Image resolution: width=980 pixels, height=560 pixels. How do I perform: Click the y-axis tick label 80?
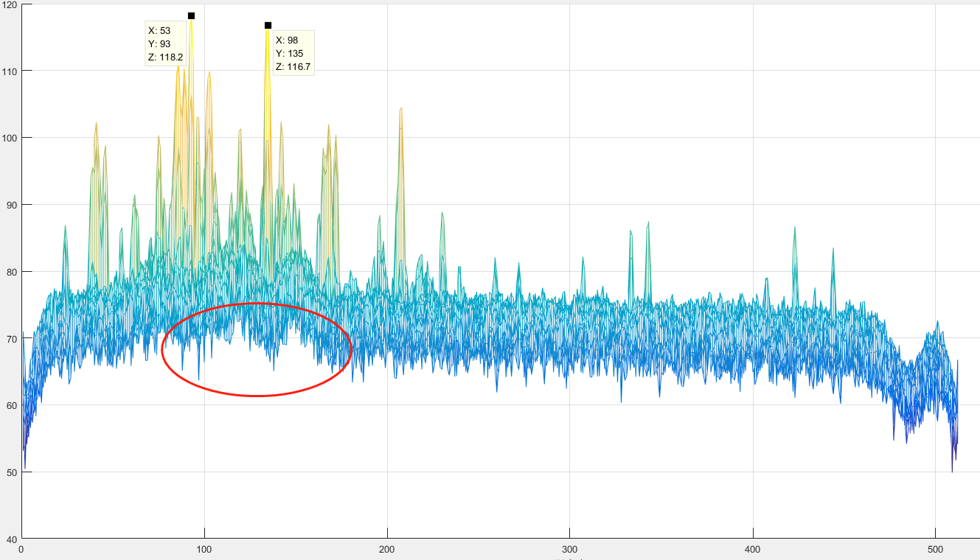(x=11, y=272)
